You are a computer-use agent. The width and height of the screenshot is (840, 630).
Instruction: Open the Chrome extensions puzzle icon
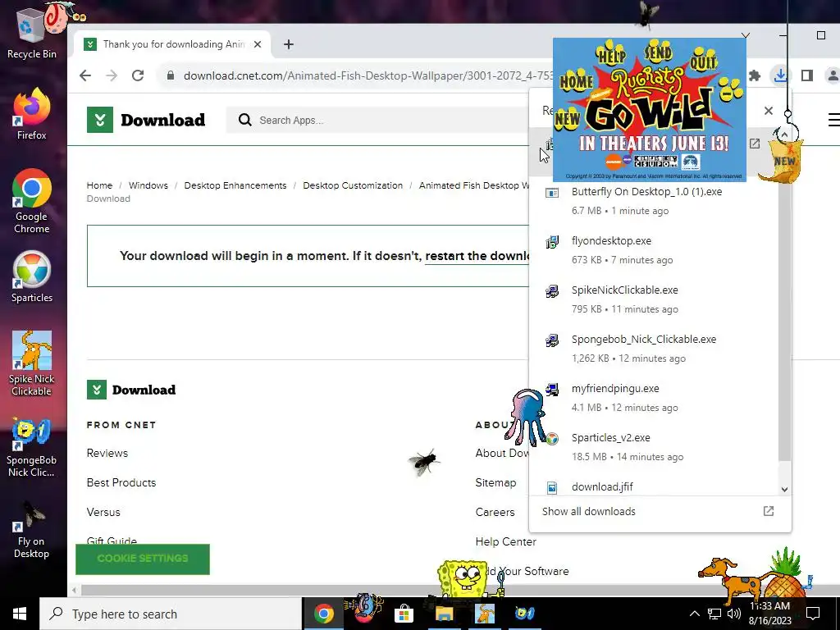(x=755, y=75)
